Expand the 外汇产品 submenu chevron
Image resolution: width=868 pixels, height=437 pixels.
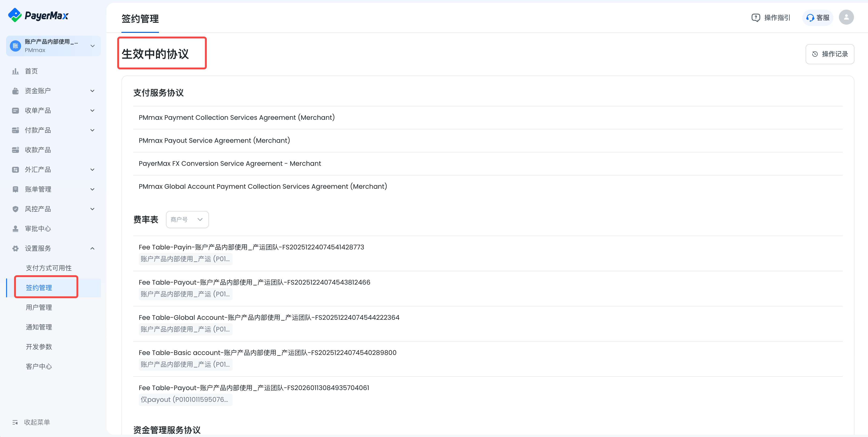92,170
